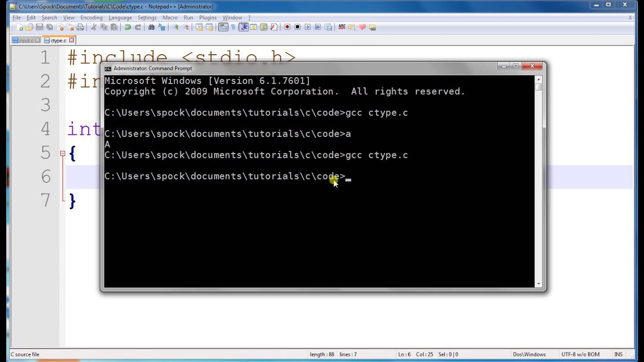Click the Command Prompt scrollbar down arrow

click(x=539, y=284)
